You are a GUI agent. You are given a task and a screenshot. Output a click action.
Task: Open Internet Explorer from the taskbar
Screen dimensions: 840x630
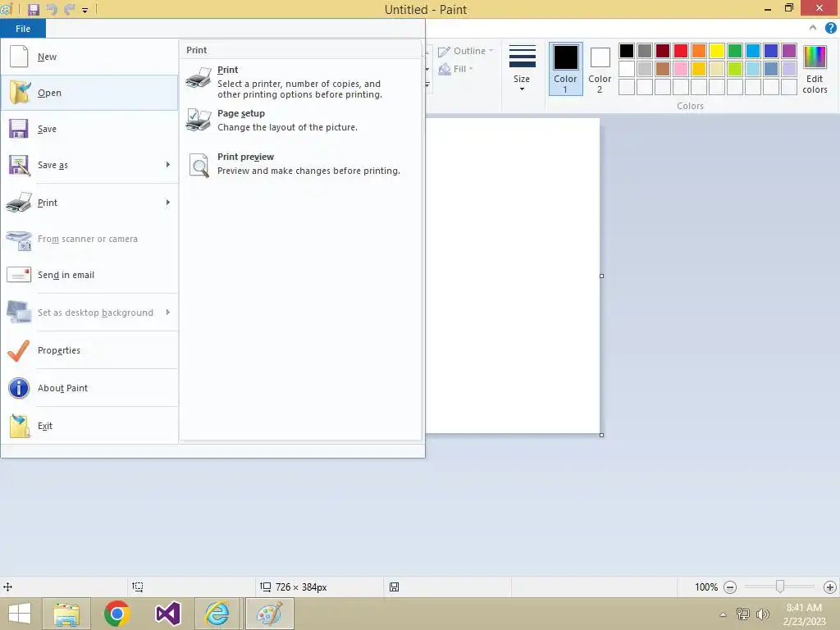coord(217,614)
